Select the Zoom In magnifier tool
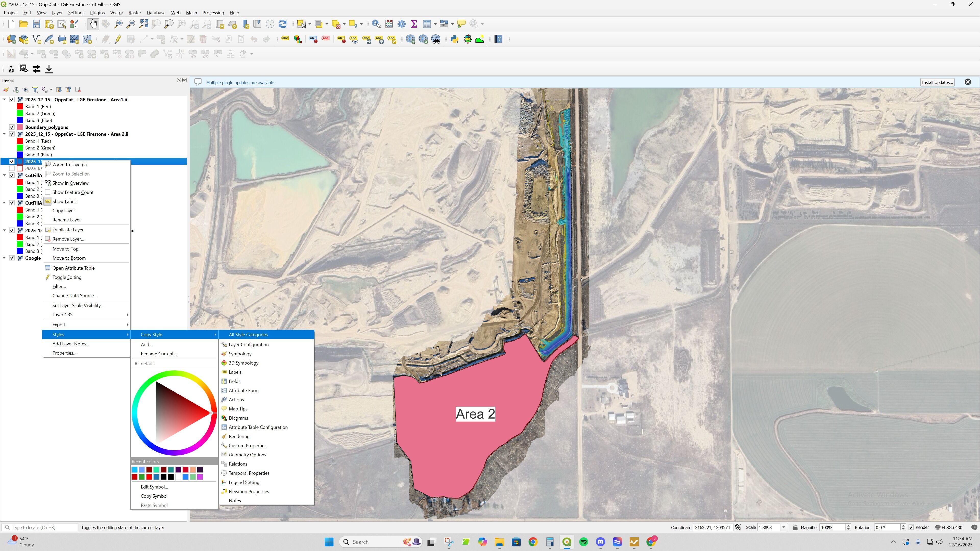The height and width of the screenshot is (551, 980). pos(118,24)
